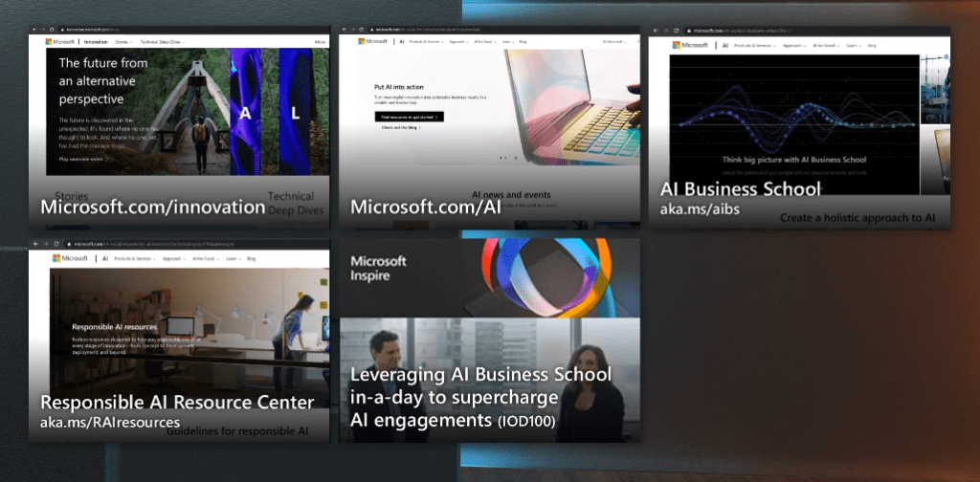This screenshot has height=482, width=980.
Task: Expand Technical Deep Dives menu in the innovation navbar
Action: [x=162, y=42]
